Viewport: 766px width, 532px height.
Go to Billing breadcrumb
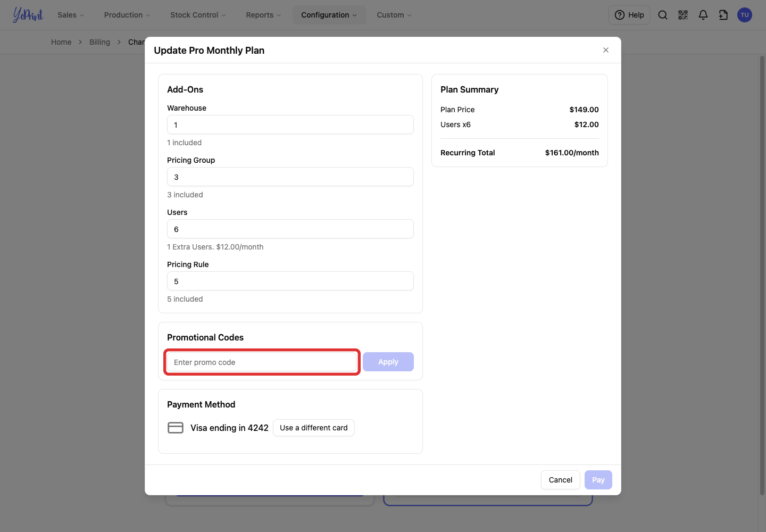coord(99,42)
